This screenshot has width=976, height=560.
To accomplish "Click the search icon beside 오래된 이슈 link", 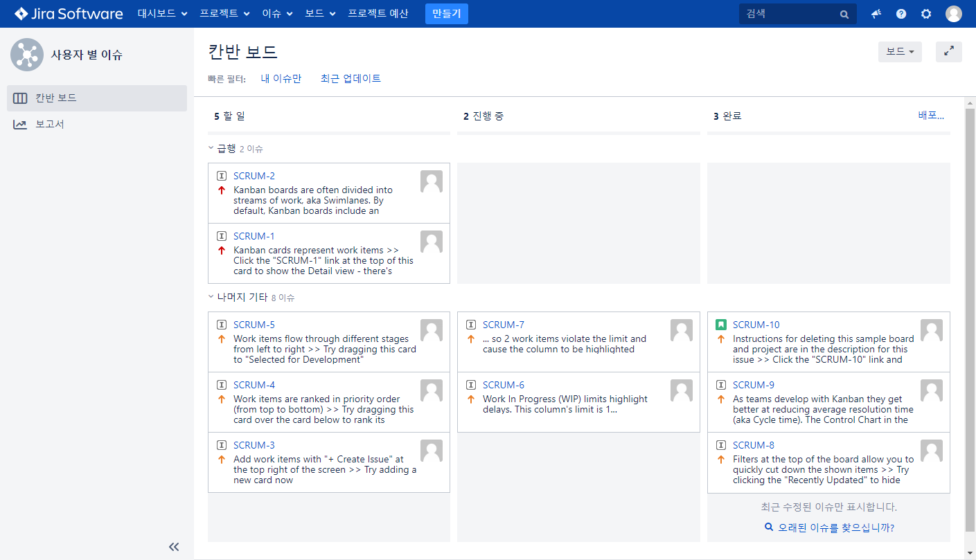I will [x=769, y=527].
